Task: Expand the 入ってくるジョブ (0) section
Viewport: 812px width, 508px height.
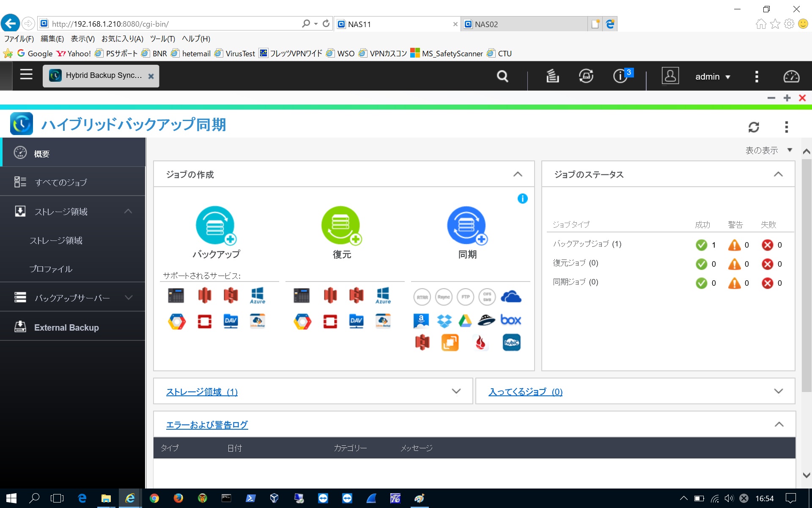Action: [x=778, y=391]
